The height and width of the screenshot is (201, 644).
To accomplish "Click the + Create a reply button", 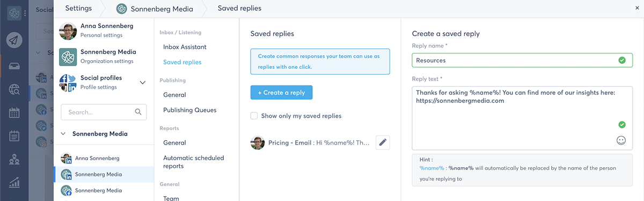I will pos(281,92).
